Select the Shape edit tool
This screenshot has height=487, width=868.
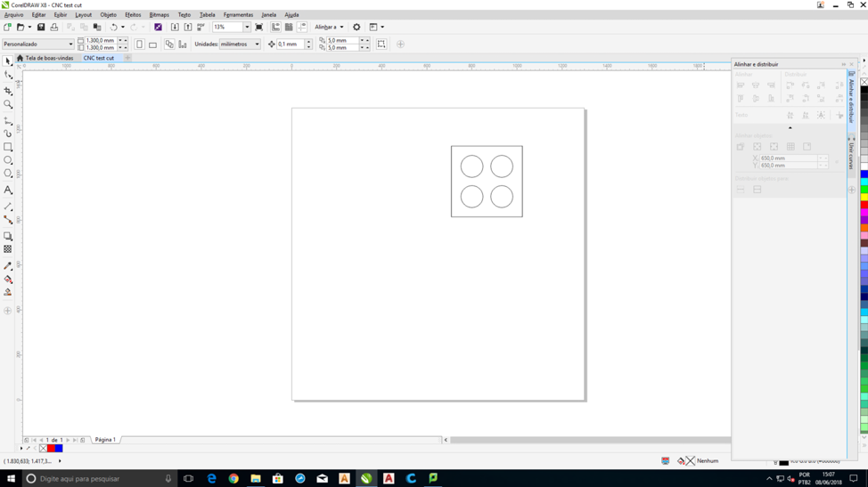point(8,75)
